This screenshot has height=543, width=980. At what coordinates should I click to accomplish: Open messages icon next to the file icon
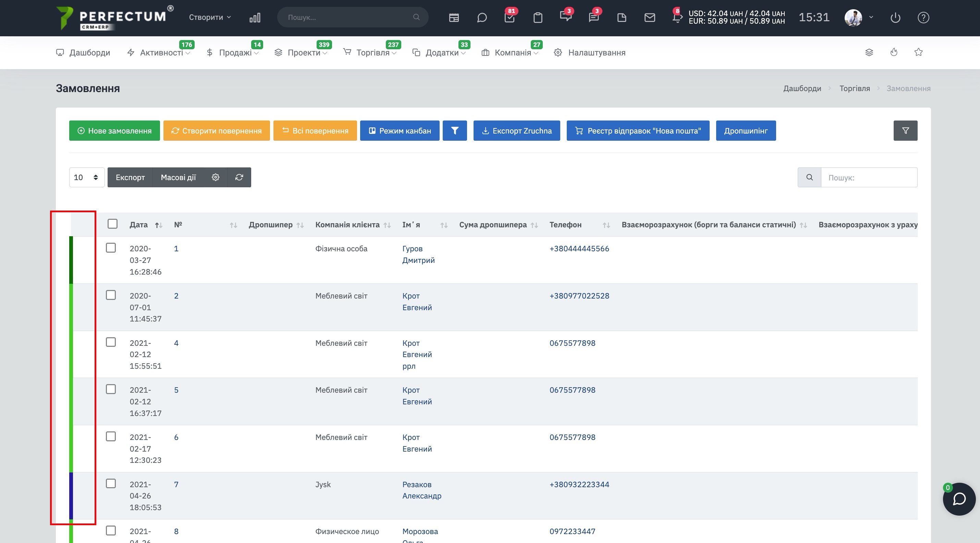(594, 17)
